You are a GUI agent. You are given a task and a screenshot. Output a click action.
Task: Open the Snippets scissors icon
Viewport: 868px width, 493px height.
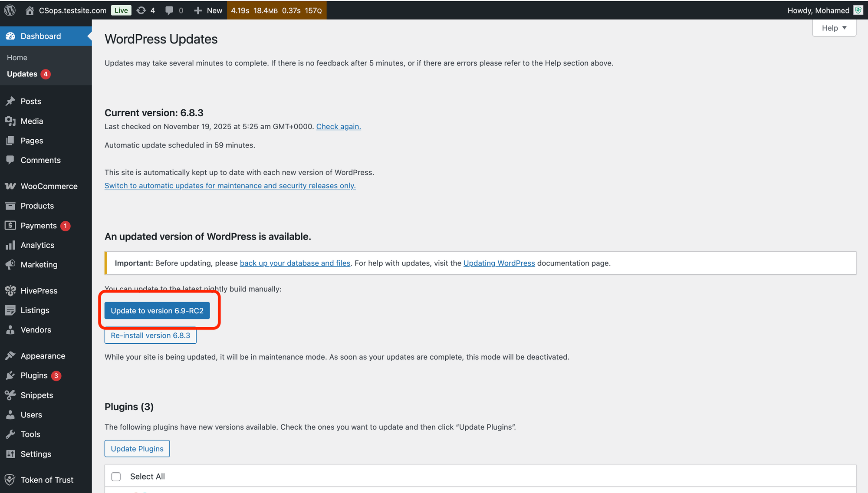coord(10,395)
